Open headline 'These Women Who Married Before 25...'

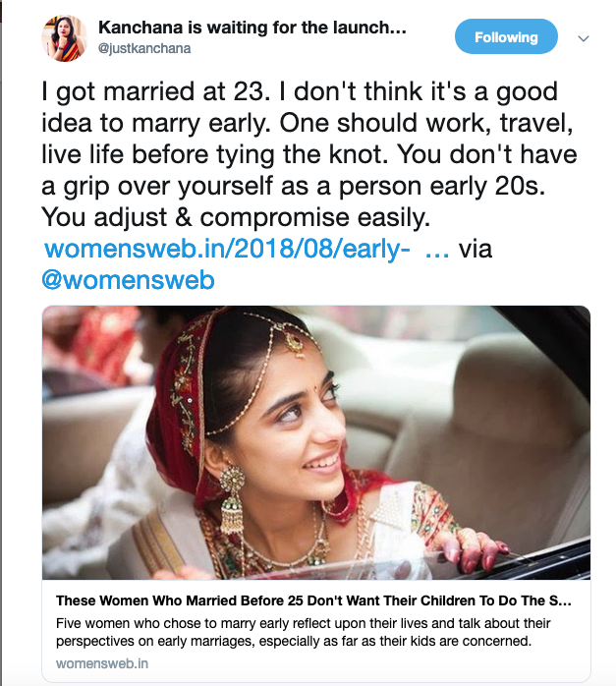[313, 600]
